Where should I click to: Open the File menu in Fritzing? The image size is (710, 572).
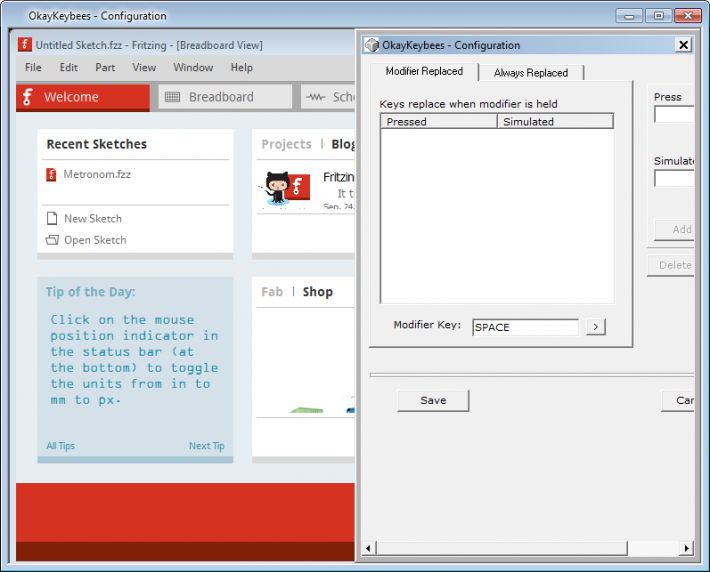pos(33,67)
